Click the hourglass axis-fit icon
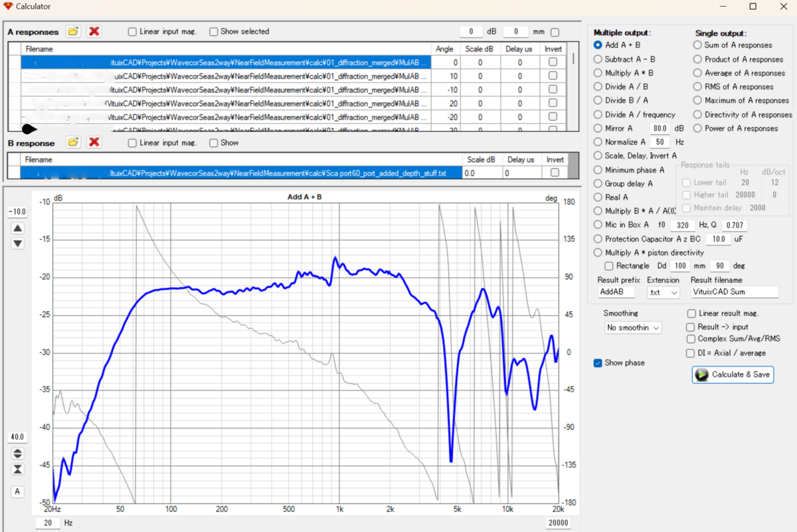Viewport: 797px width, 532px height. click(x=17, y=469)
